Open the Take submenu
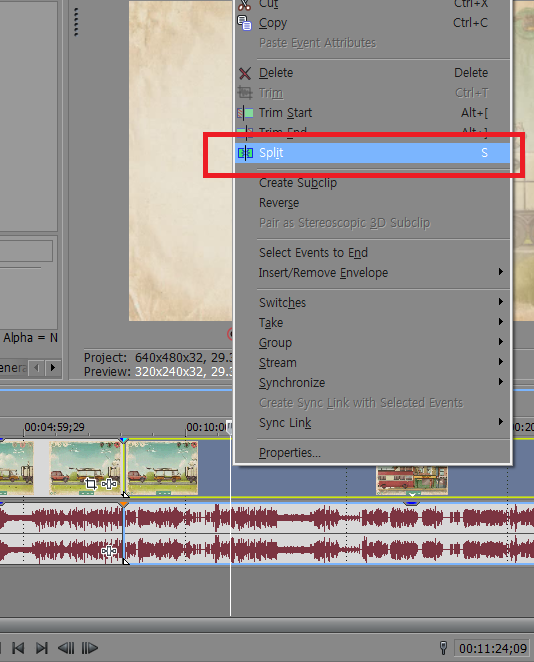This screenshot has width=534, height=662. click(372, 323)
